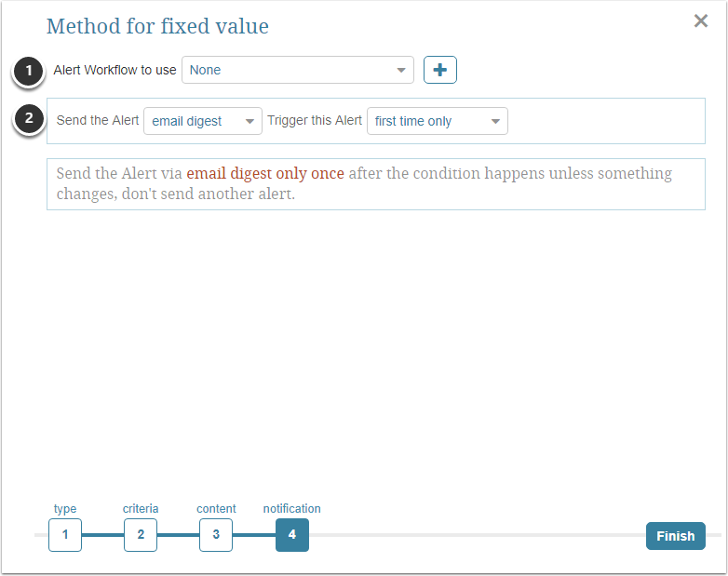Click the Method for fixed value title
728x576 pixels.
157,26
